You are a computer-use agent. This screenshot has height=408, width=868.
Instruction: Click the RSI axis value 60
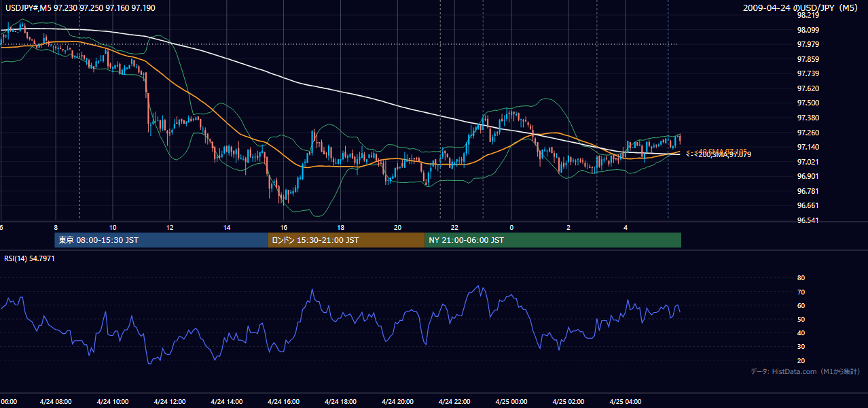(x=801, y=305)
